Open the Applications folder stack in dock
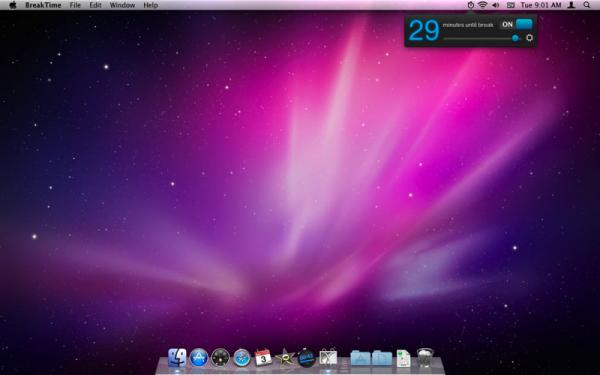Image resolution: width=600 pixels, height=375 pixels. coord(360,358)
